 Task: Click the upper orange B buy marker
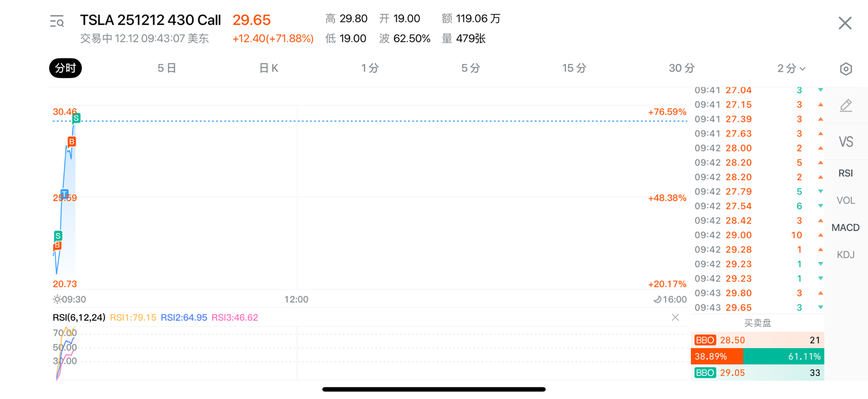click(72, 142)
